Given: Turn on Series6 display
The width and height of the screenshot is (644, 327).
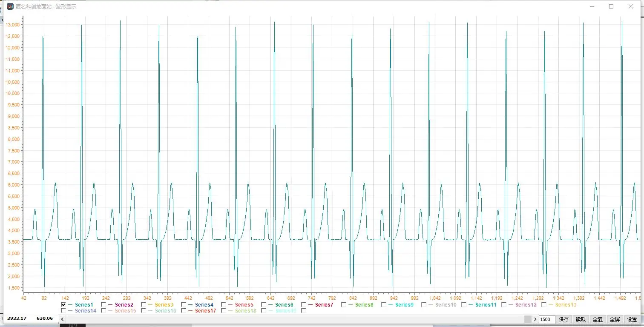Looking at the screenshot, I should [264, 304].
